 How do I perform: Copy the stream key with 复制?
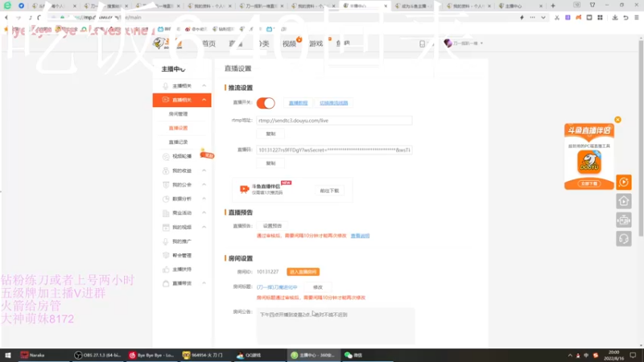(x=270, y=163)
